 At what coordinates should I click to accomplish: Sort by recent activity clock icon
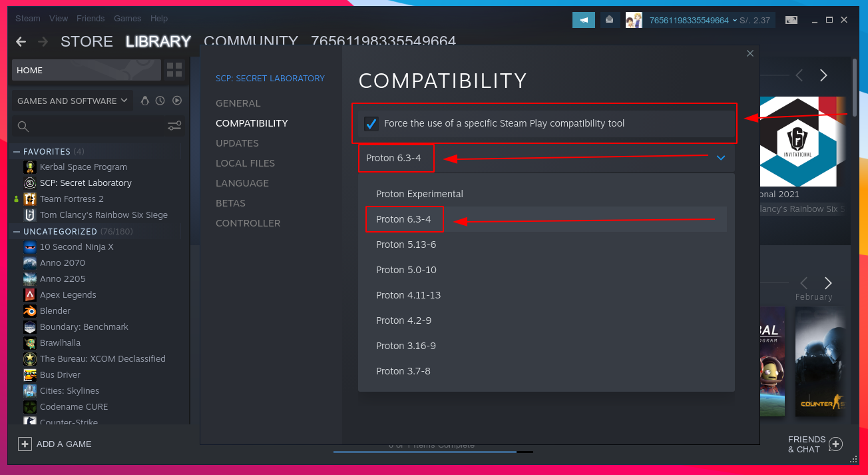click(x=160, y=101)
